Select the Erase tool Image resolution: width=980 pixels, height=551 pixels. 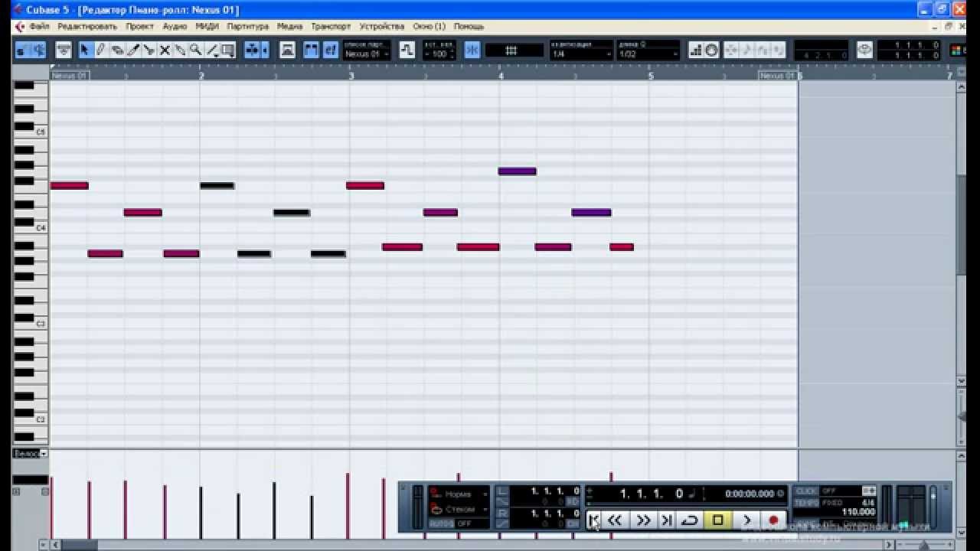(116, 50)
